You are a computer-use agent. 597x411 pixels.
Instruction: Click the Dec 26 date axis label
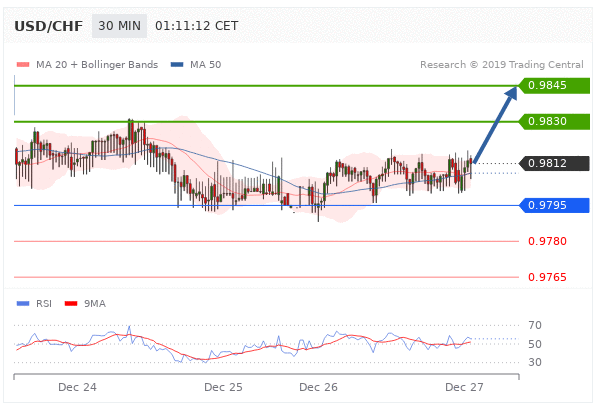318,387
